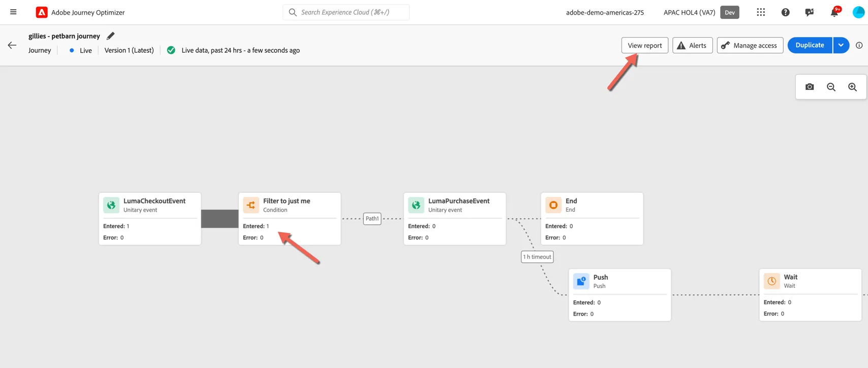Select the LumaCheckoutEvent globe icon
868x368 pixels.
[111, 205]
